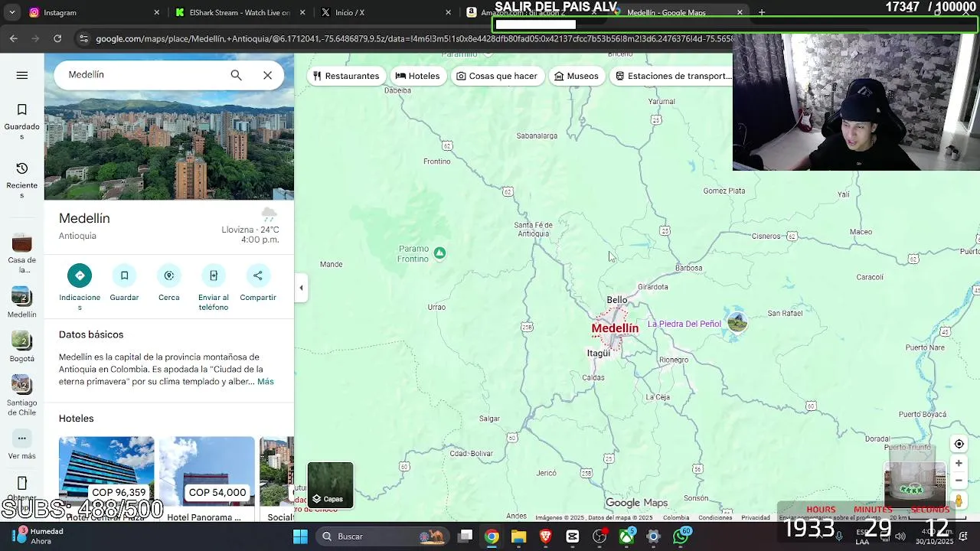Select the Estaciones de transporte chip
The height and width of the screenshot is (551, 980).
[671, 76]
